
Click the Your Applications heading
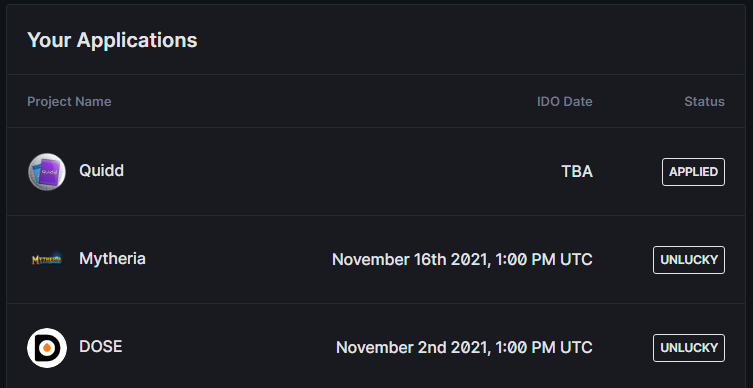(x=112, y=40)
